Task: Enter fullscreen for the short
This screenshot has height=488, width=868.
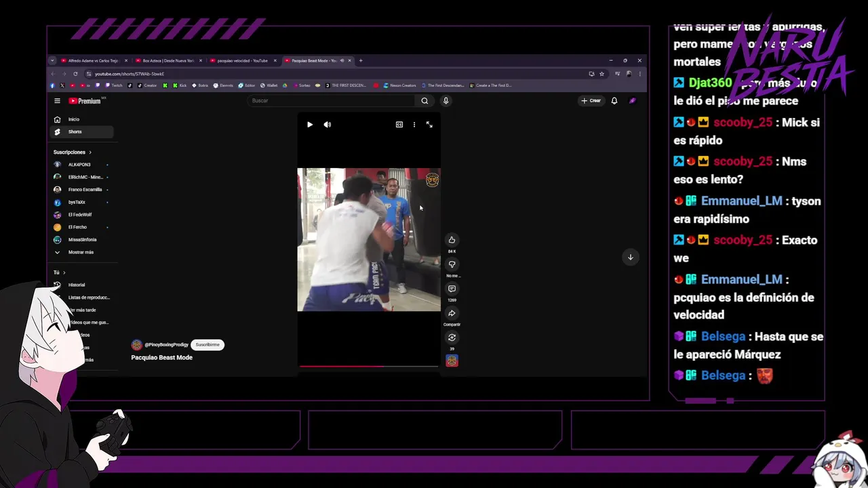Action: click(429, 125)
